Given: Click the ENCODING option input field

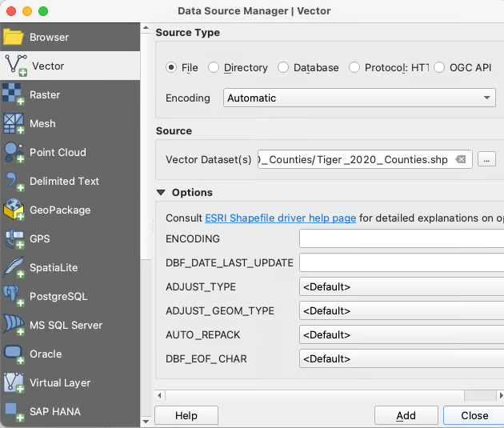Looking at the screenshot, I should pos(402,238).
